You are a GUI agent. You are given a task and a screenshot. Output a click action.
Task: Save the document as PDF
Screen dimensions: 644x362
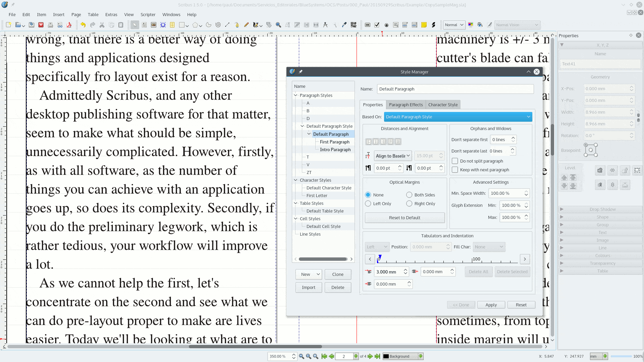click(x=69, y=25)
